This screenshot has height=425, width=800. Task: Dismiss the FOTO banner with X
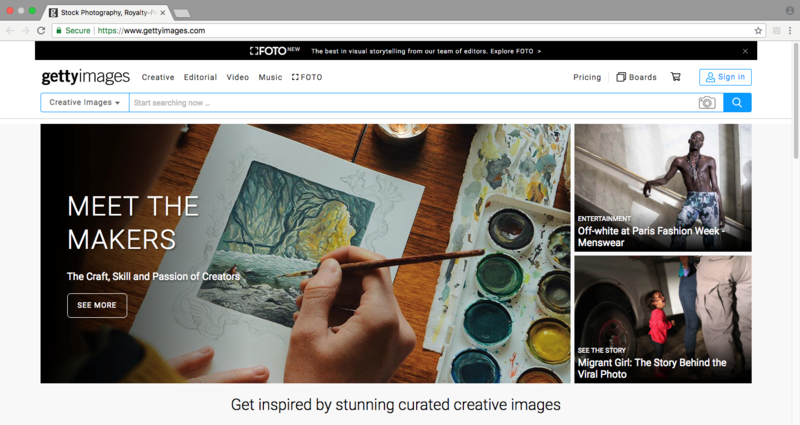(745, 50)
